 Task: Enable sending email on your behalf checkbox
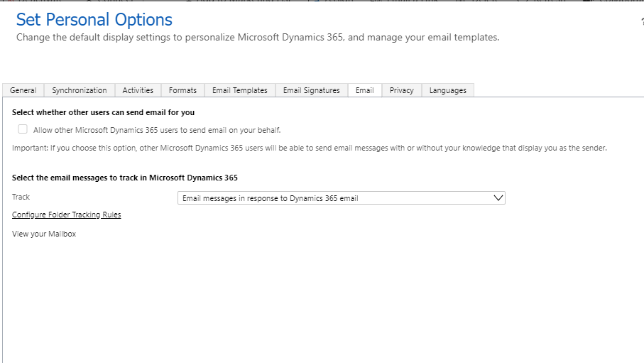tap(23, 129)
